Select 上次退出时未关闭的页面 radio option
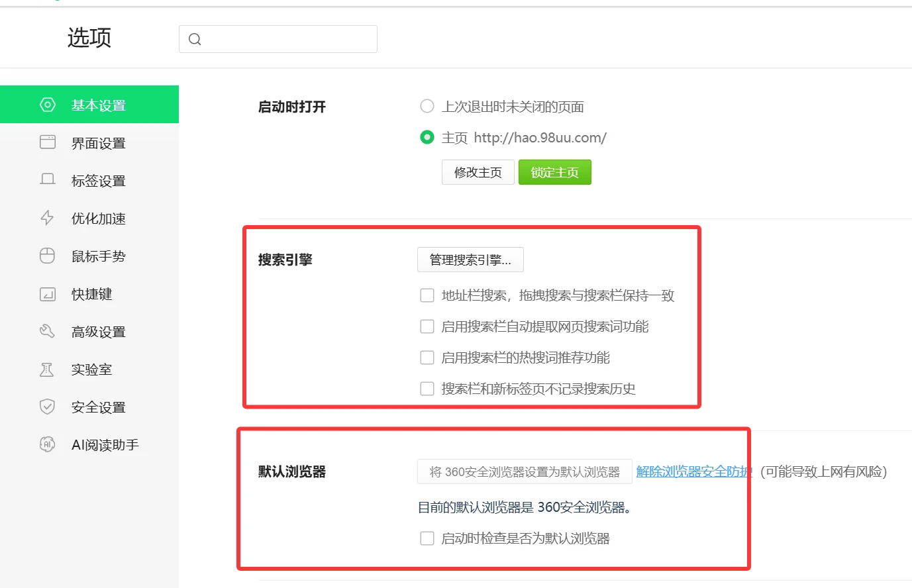Screen dimensions: 912x588 (x=427, y=106)
